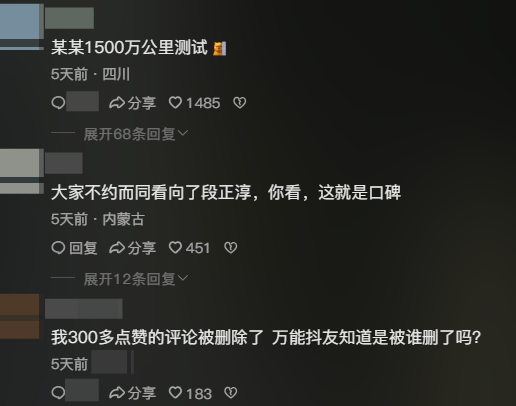Viewport: 516px width, 406px height.
Task: Like the 1500万公里测试 comment with heart
Action: [x=175, y=103]
